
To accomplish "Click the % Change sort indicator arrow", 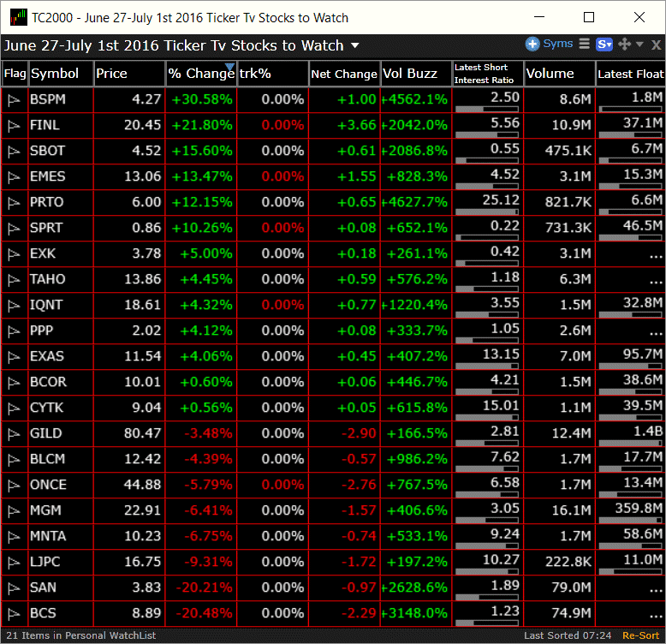I will [x=229, y=67].
